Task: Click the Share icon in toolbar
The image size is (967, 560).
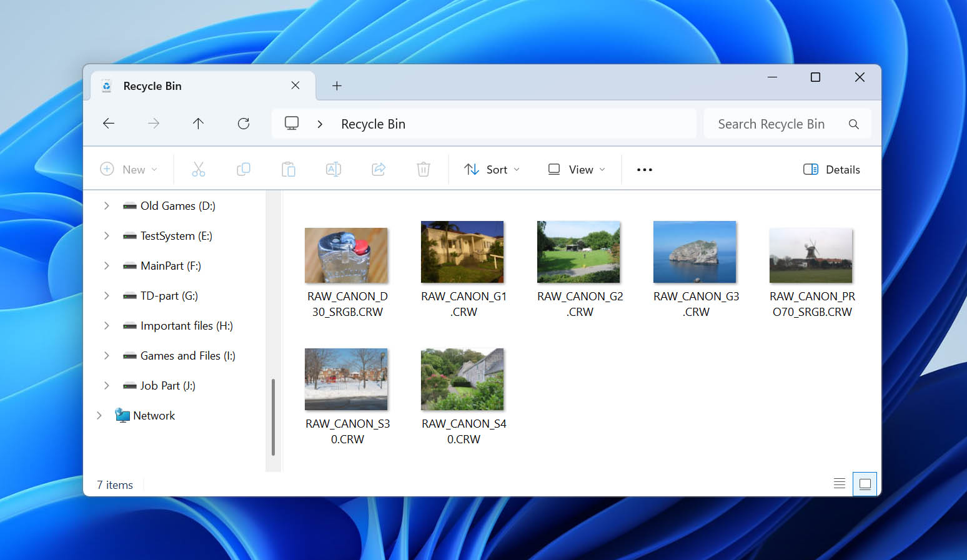Action: [x=379, y=169]
